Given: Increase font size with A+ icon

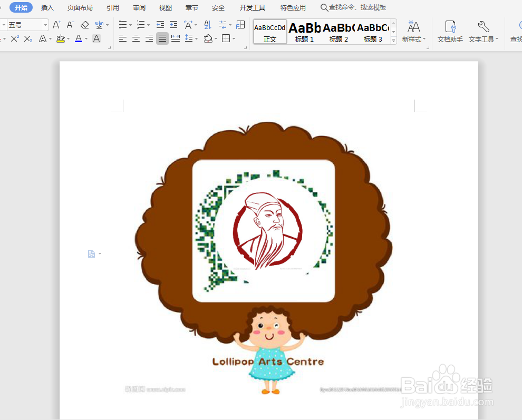Looking at the screenshot, I should pos(56,25).
